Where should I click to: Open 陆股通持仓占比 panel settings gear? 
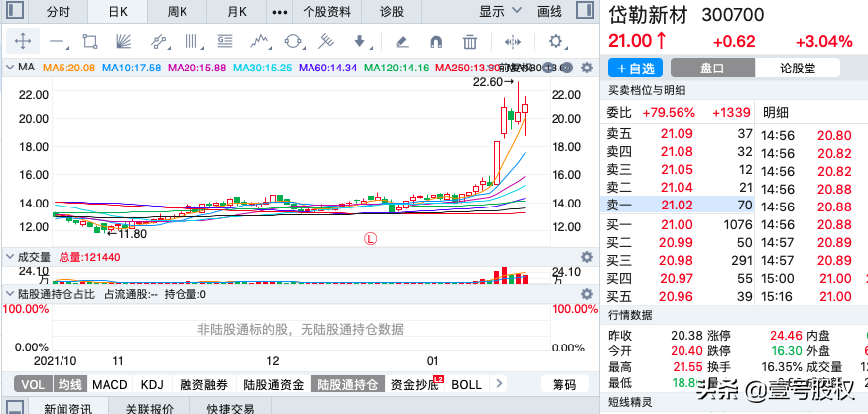[x=587, y=294]
